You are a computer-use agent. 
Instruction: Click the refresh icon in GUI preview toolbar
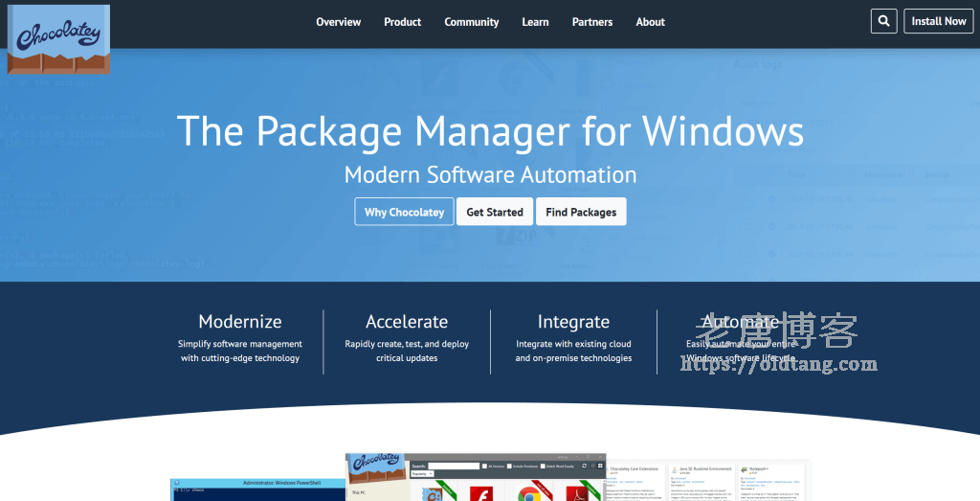pyautogui.click(x=584, y=466)
